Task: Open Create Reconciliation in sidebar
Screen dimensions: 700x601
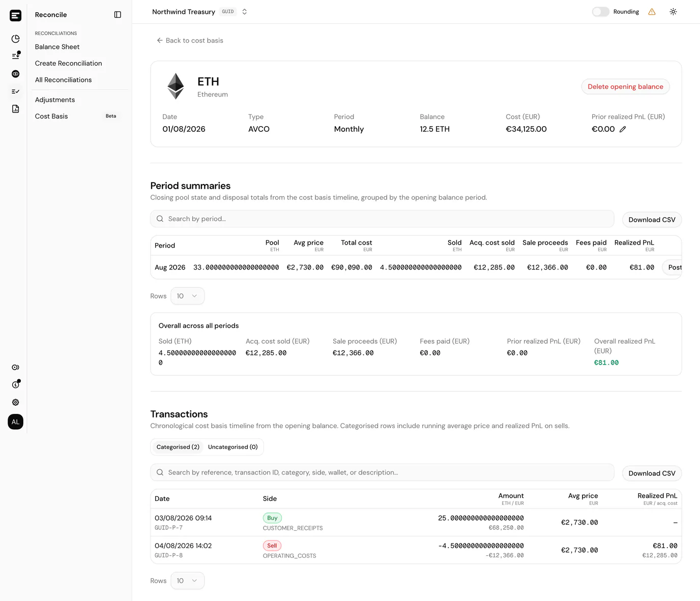Action: click(69, 63)
